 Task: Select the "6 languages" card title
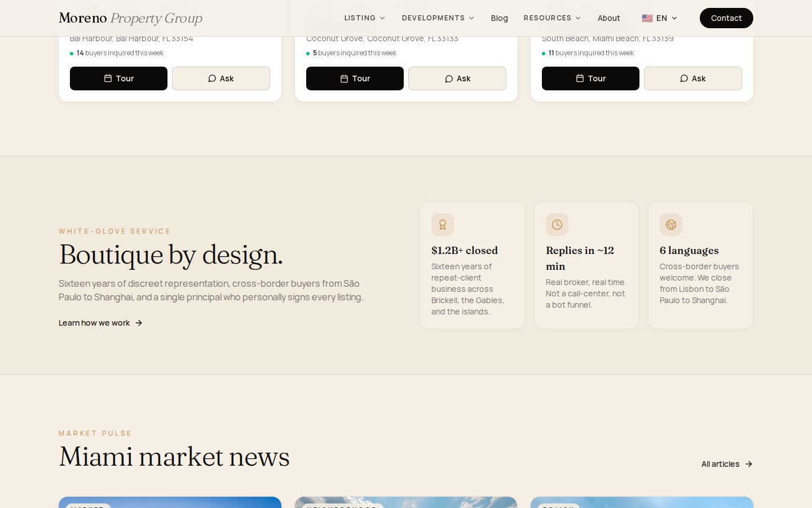(x=689, y=250)
